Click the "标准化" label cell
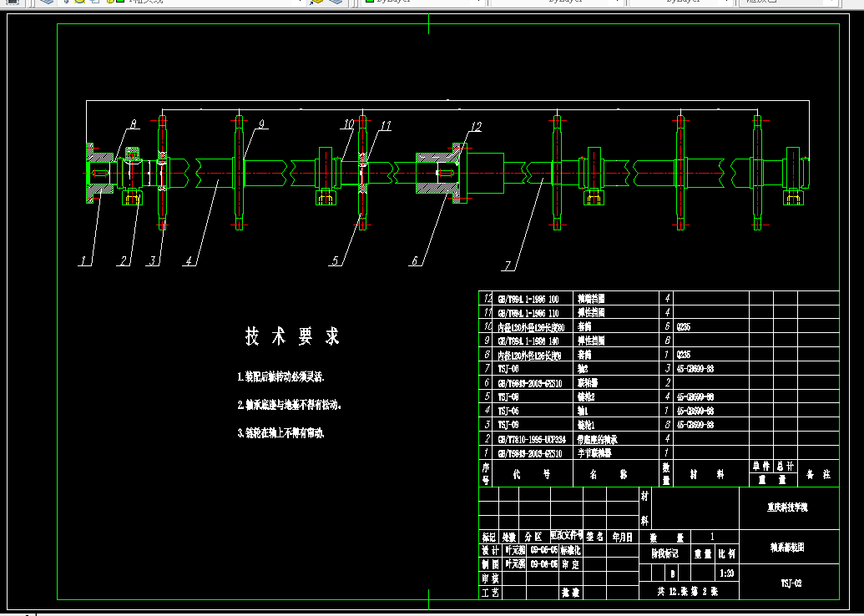 (x=571, y=550)
